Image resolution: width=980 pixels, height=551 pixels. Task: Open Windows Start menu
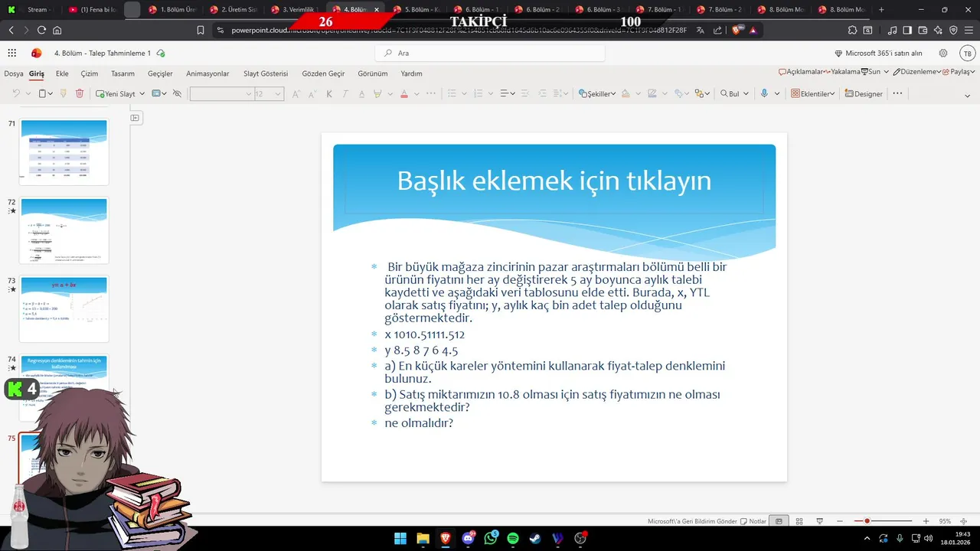click(x=400, y=539)
